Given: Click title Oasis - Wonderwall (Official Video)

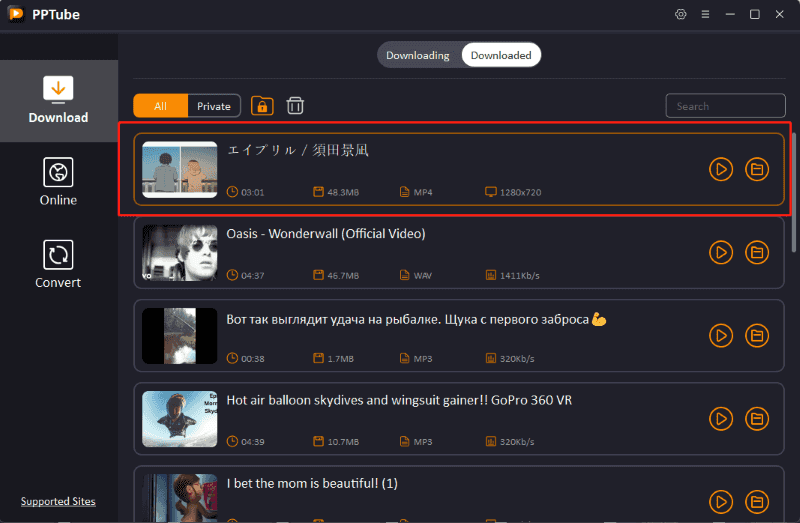Looking at the screenshot, I should (326, 234).
